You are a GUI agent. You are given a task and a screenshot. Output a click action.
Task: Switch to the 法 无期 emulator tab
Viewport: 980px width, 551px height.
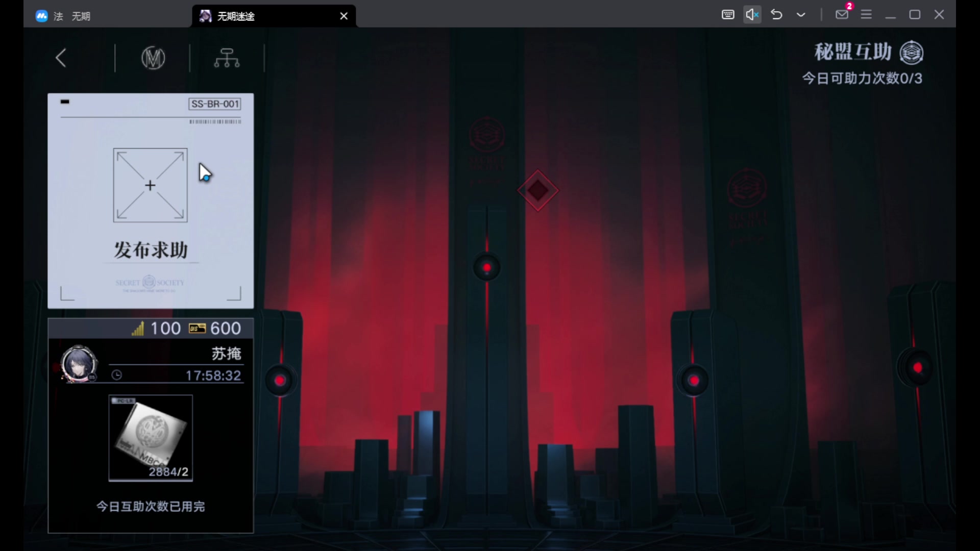click(107, 16)
